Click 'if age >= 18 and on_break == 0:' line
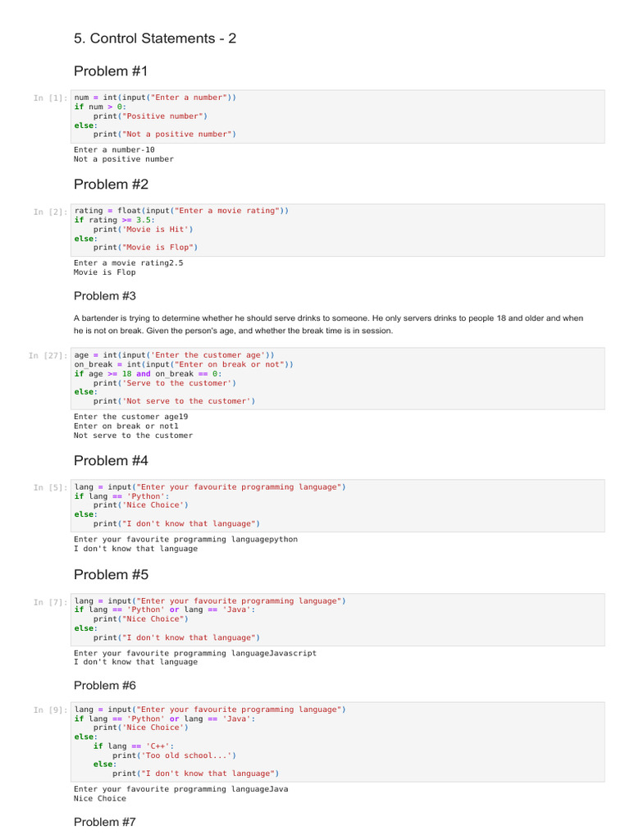 [x=148, y=374]
